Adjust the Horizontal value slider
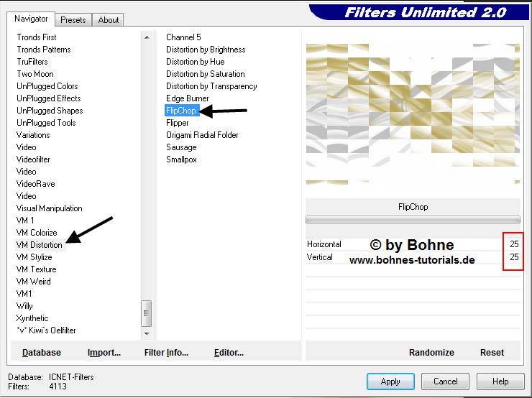This screenshot has height=398, width=532. (413, 244)
